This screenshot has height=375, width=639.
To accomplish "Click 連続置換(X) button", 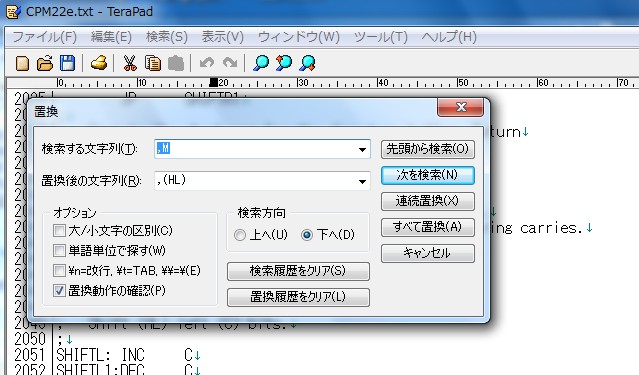I will [x=427, y=201].
